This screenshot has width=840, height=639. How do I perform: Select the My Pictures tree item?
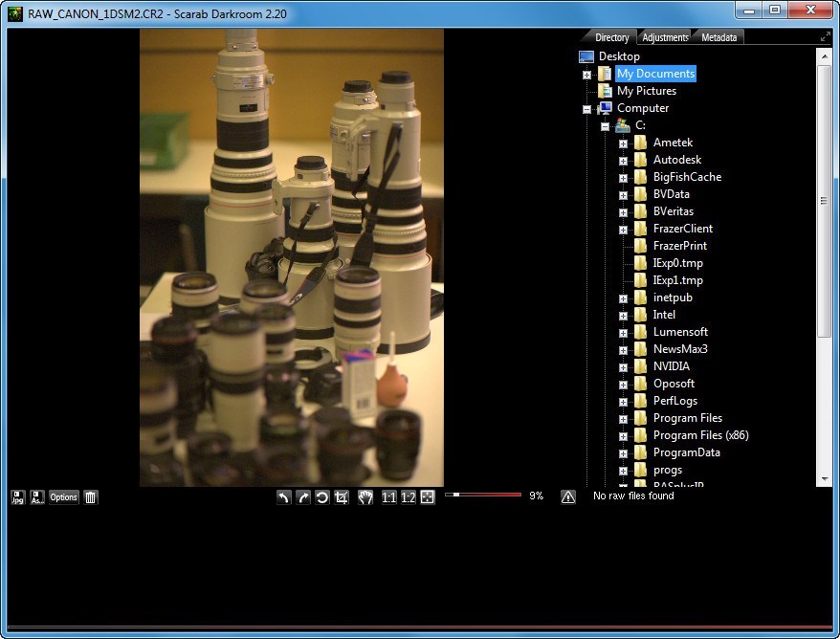coord(647,90)
